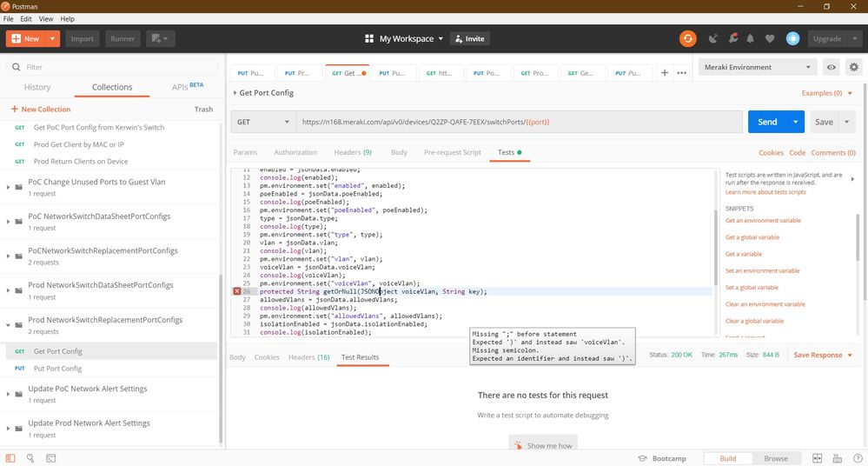Open tab options three dots menu
The height and width of the screenshot is (466, 868).
[x=681, y=72]
